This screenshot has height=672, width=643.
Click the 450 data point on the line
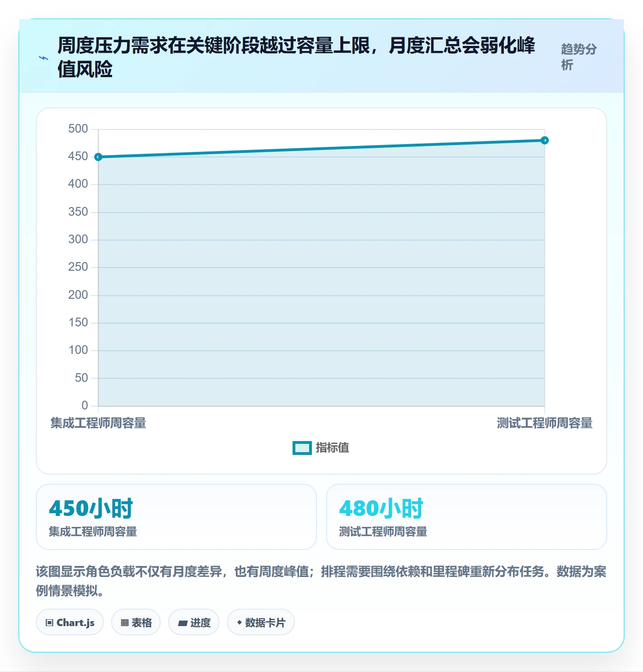tap(98, 157)
